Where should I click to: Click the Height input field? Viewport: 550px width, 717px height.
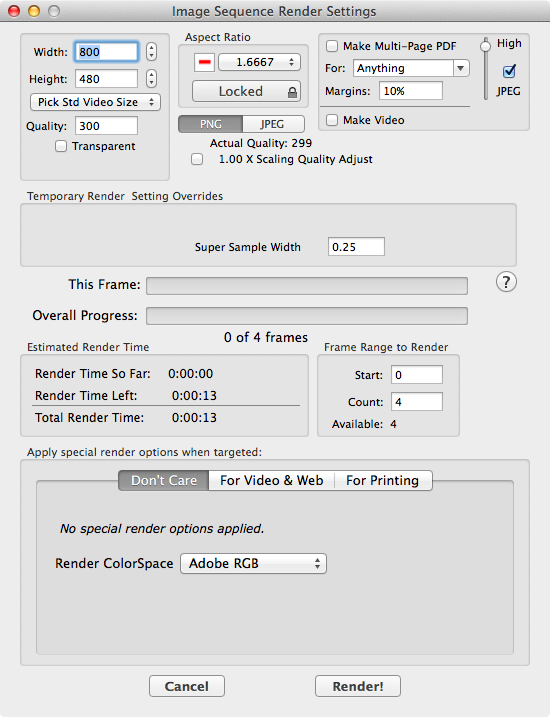pos(107,79)
